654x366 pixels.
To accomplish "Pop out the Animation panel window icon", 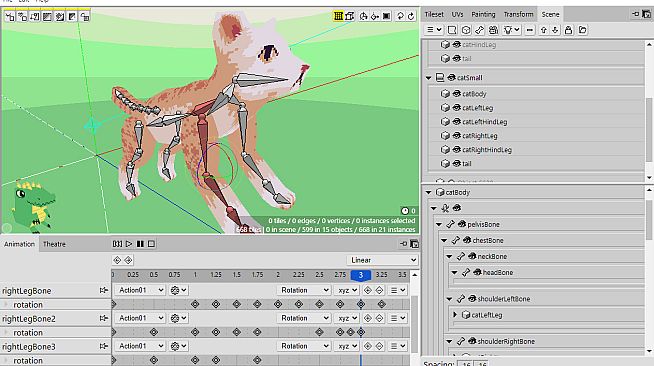I will 414,244.
